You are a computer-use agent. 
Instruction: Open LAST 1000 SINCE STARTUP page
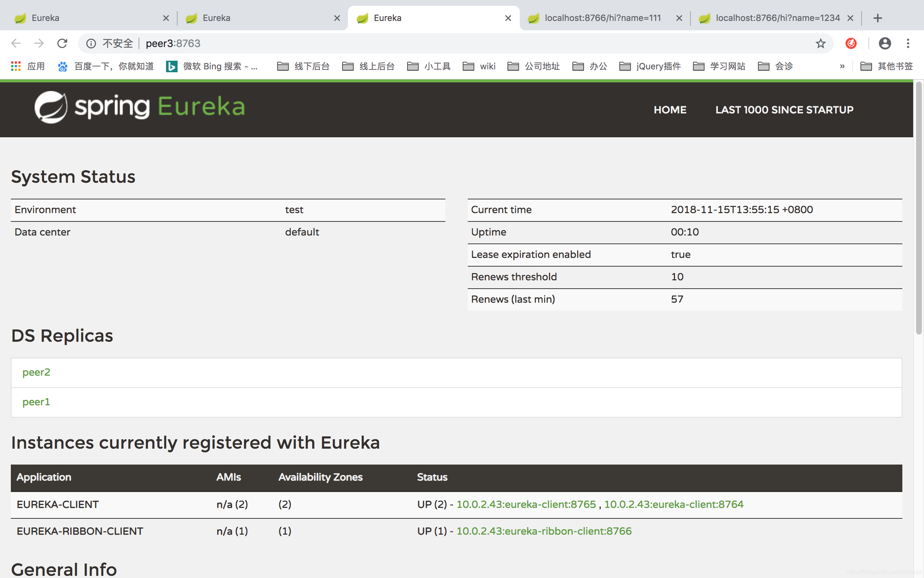784,110
